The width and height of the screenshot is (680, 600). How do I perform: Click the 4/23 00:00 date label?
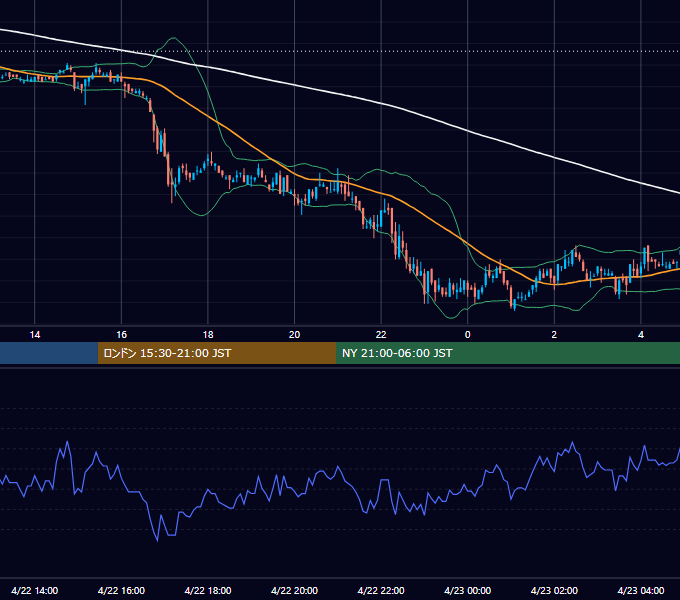[468, 591]
